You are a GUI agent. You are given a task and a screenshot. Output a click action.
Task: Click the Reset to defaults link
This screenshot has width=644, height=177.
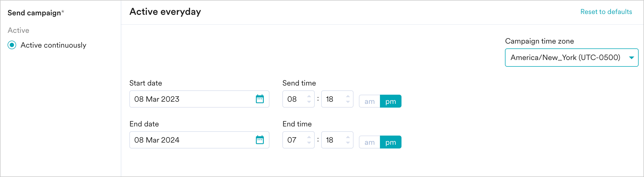coord(606,12)
